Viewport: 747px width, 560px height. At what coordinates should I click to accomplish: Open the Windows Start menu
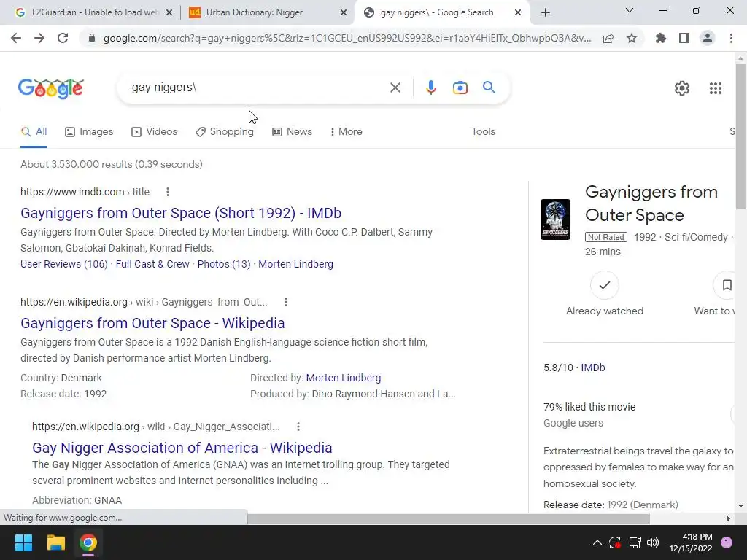click(x=23, y=542)
